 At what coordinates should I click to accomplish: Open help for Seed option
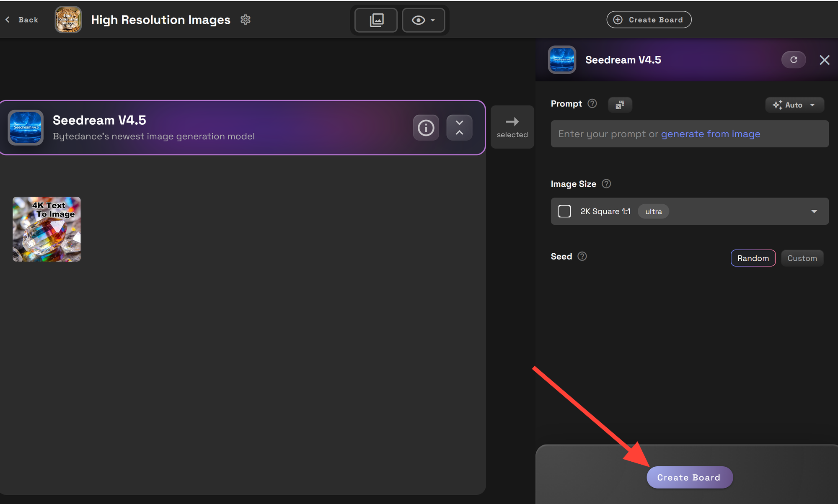(582, 256)
